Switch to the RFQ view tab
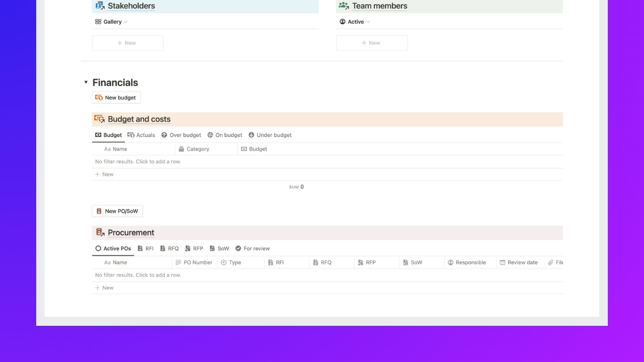 tap(170, 248)
